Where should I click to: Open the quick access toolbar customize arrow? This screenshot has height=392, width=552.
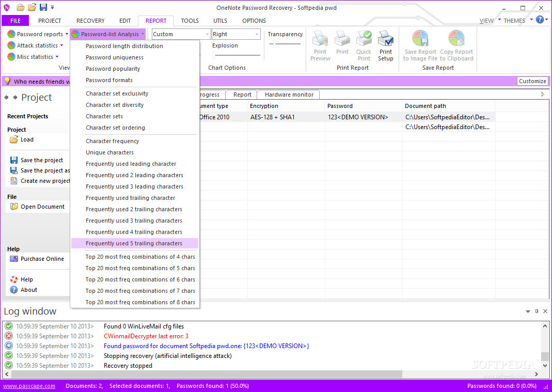pyautogui.click(x=53, y=7)
